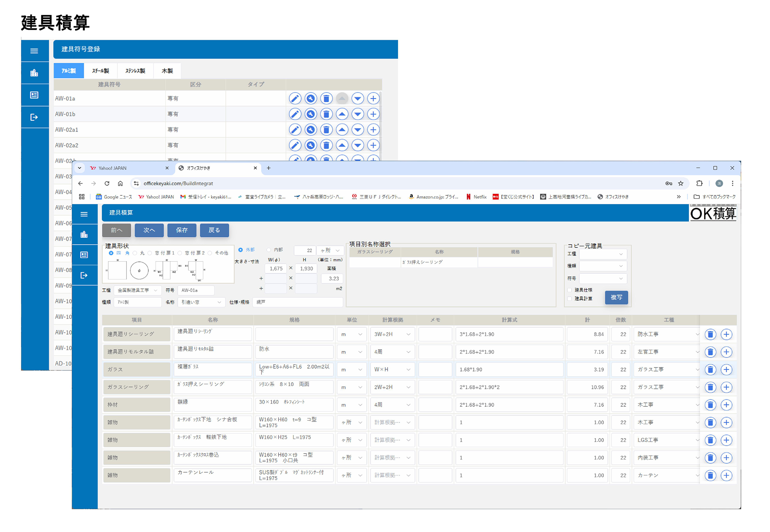The width and height of the screenshot is (770, 532).
Task: Bookmark this page with the star icon
Action: (x=680, y=183)
